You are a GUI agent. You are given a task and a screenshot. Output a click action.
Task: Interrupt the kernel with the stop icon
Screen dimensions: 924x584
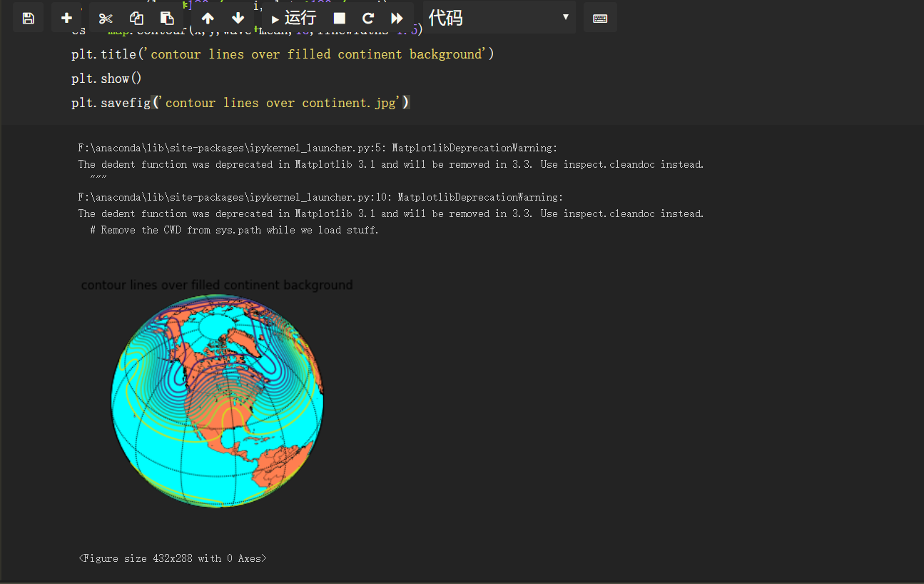pos(339,17)
